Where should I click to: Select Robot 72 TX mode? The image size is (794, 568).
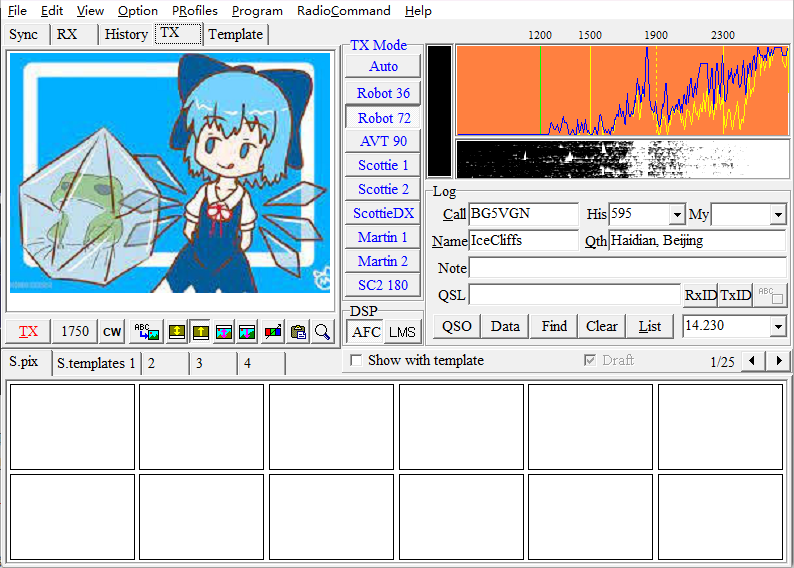click(x=383, y=117)
